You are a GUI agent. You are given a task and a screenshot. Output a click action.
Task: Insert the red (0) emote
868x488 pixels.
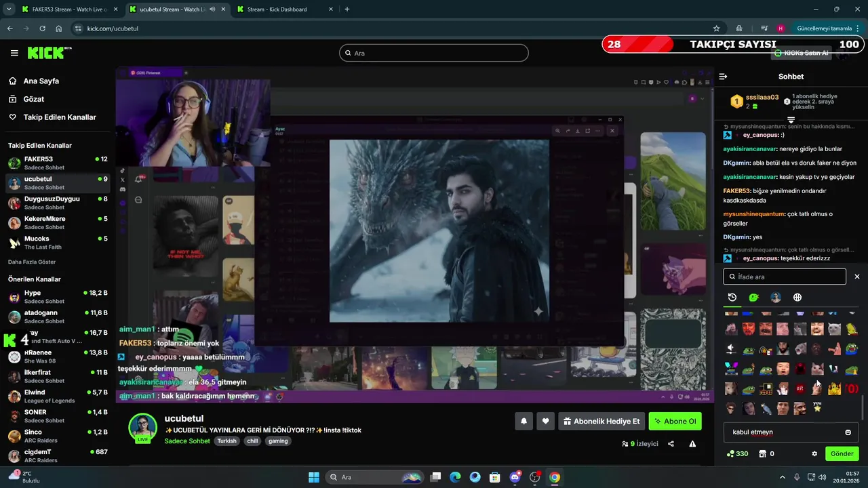852,388
